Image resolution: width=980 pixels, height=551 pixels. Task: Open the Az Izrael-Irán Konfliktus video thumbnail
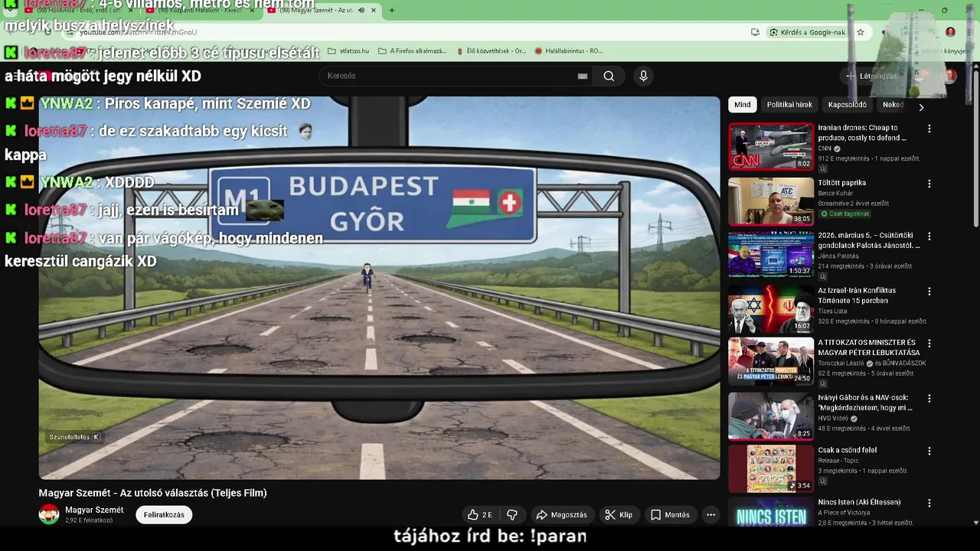pos(771,309)
